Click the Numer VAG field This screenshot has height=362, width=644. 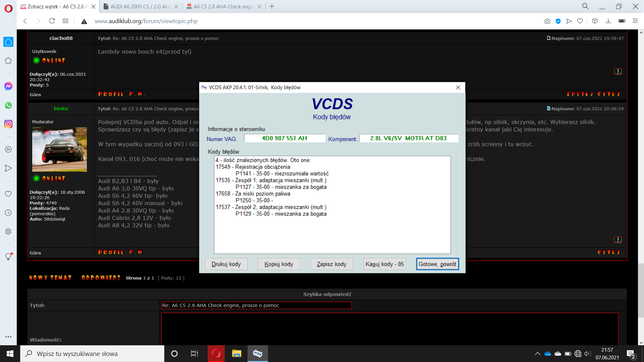point(284,138)
